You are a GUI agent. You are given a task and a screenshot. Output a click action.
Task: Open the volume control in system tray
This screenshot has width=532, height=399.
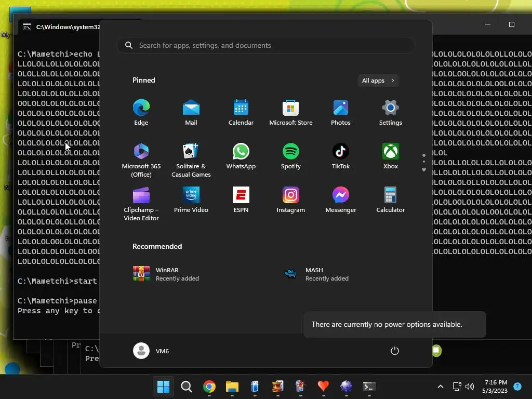click(x=470, y=387)
